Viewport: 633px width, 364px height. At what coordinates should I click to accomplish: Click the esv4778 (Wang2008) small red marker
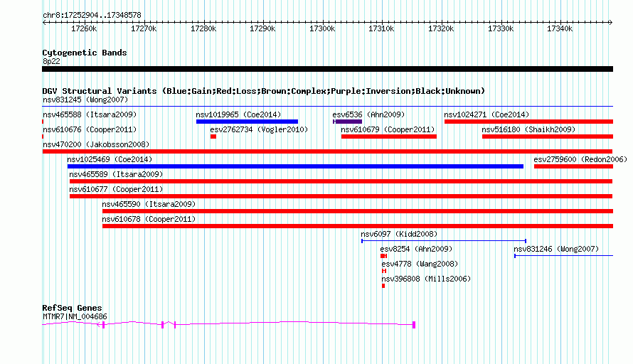[x=384, y=271]
